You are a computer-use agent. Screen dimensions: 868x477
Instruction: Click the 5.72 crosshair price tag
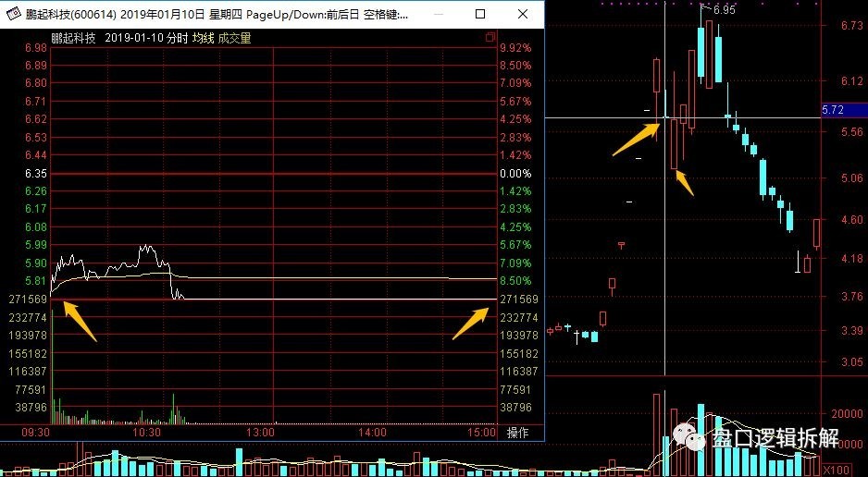(833, 110)
